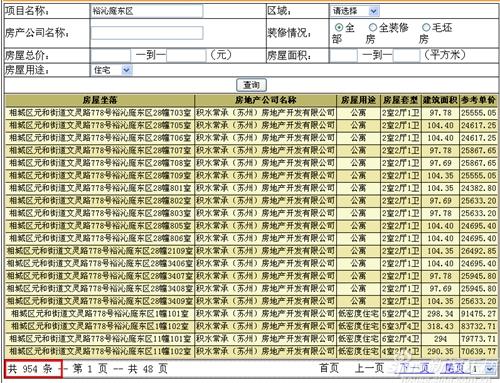
Task: Select the row for 28幢703室
Action: point(251,113)
